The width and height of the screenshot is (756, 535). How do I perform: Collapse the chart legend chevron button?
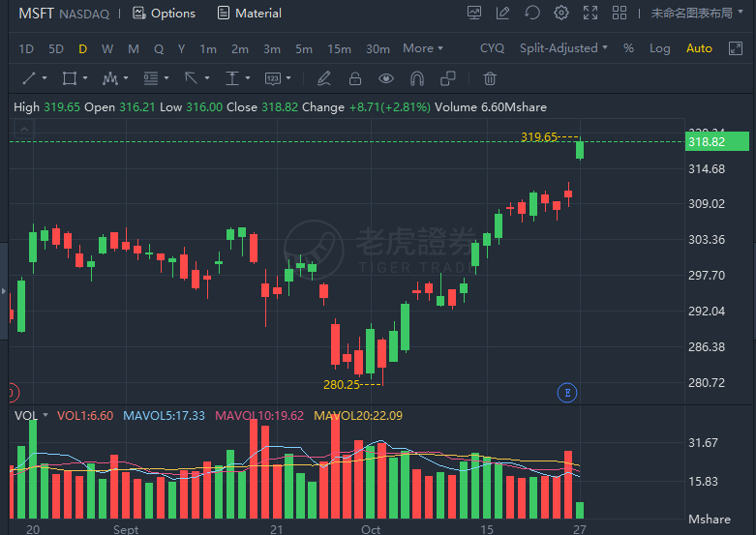tap(24, 130)
